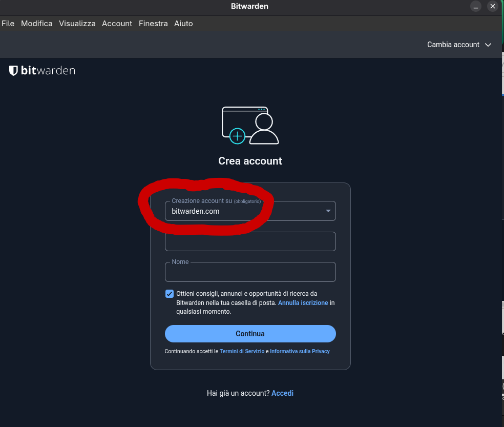Select the Visualizza menu
The height and width of the screenshot is (427, 504).
tap(77, 24)
